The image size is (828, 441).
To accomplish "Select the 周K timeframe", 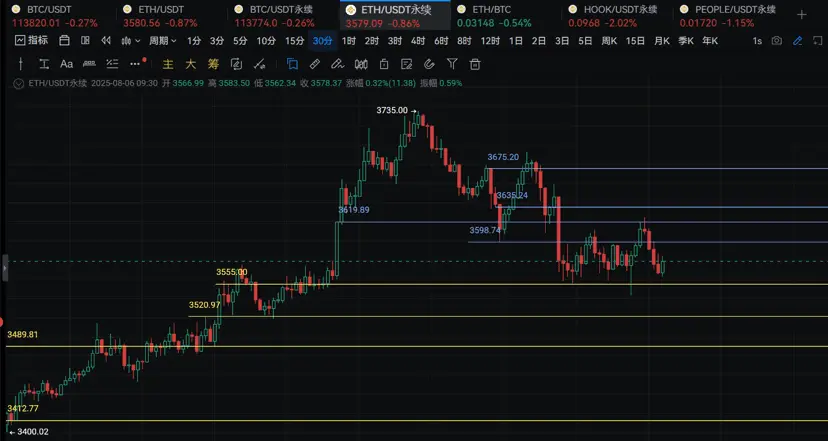I will (x=609, y=41).
